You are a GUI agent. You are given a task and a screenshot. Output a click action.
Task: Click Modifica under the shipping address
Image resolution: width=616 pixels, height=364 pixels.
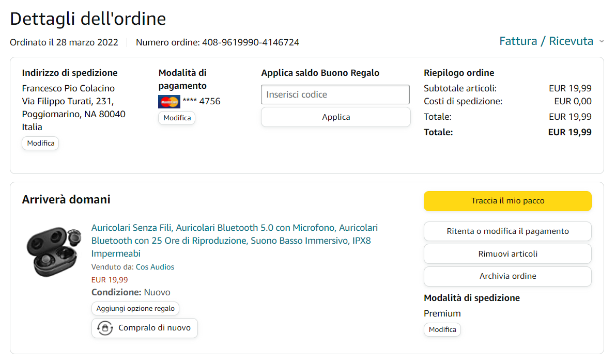tap(40, 143)
